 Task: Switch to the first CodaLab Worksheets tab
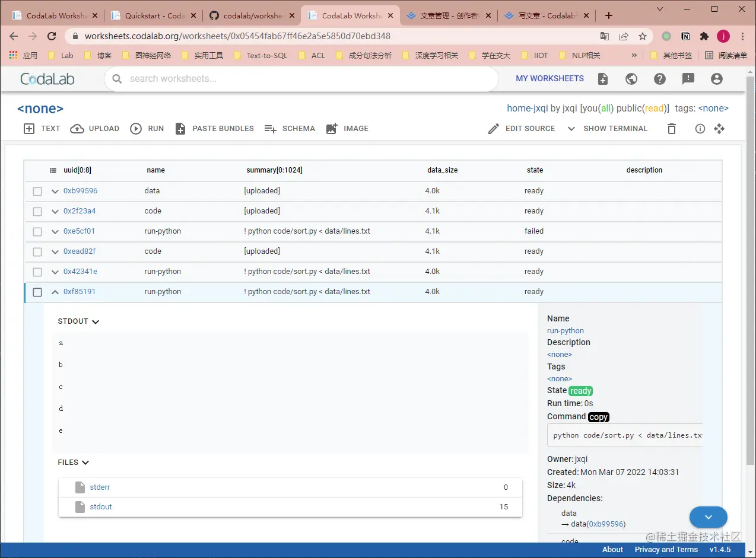point(56,16)
